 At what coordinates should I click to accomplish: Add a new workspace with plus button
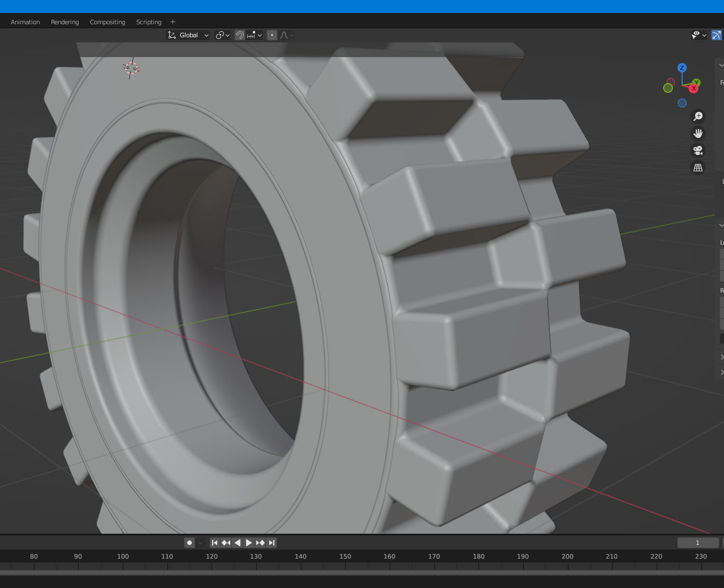[173, 22]
